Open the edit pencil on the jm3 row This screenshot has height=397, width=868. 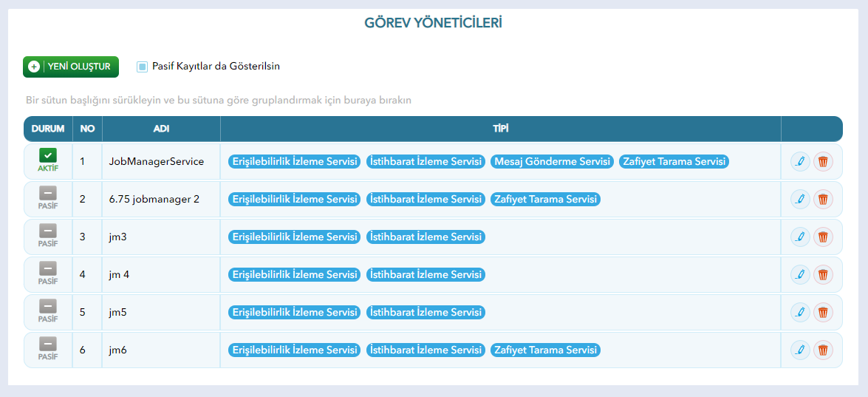pos(800,237)
